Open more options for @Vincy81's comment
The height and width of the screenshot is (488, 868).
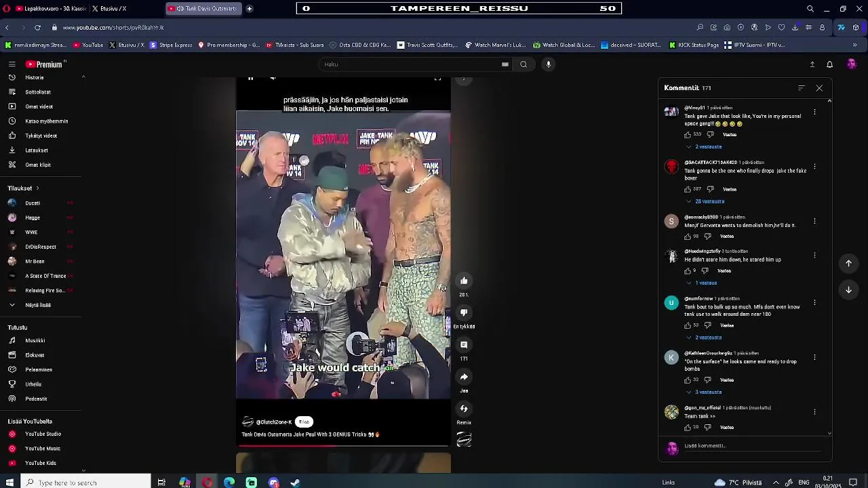click(x=814, y=112)
